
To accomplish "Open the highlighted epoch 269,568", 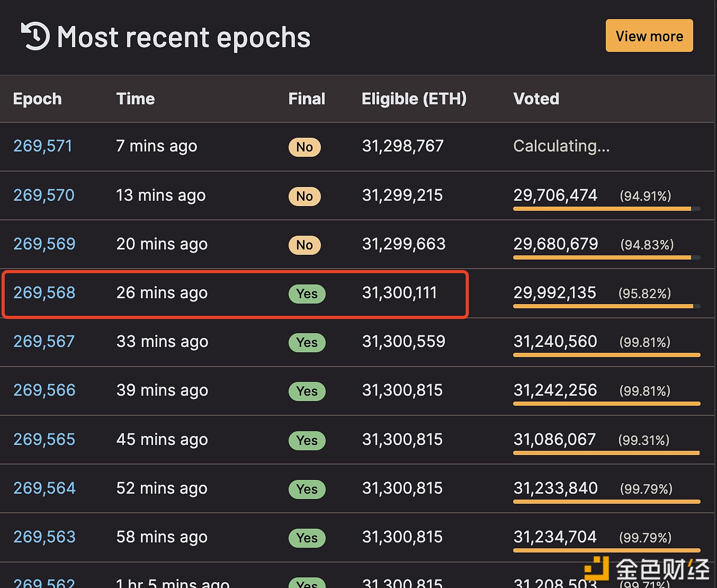I will click(x=44, y=293).
